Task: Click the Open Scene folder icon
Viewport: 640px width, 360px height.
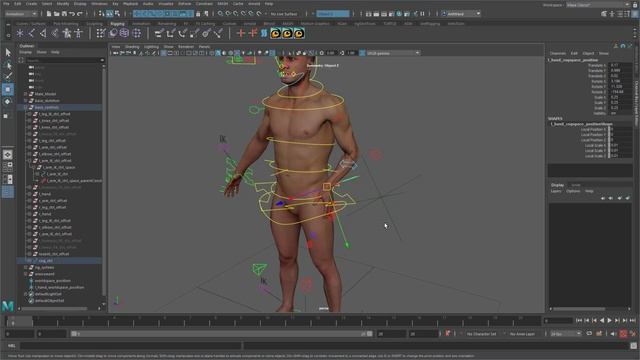Action: (57, 14)
